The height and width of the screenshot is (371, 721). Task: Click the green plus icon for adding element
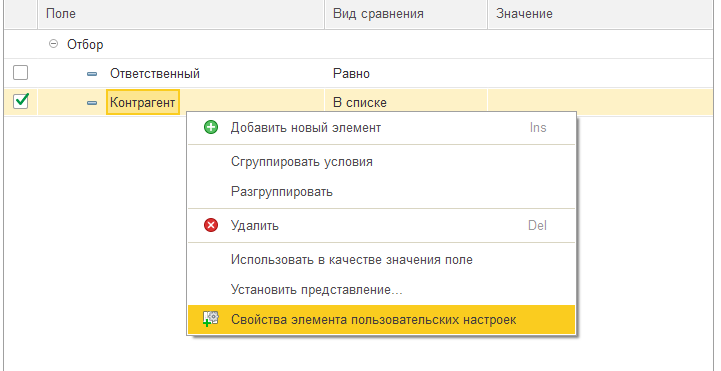pyautogui.click(x=211, y=127)
